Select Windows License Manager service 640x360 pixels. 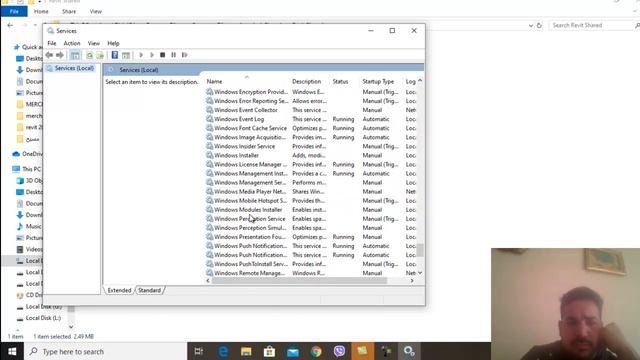pos(311,164)
